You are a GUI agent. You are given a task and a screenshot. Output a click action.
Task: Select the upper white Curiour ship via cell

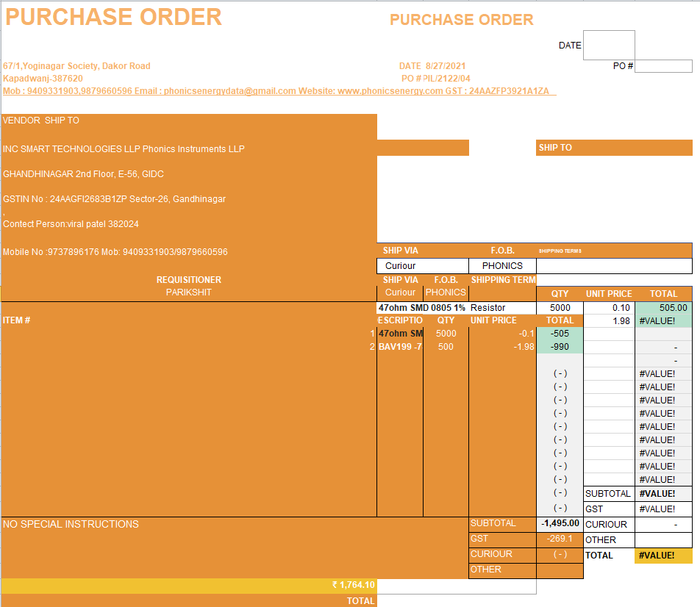click(423, 266)
